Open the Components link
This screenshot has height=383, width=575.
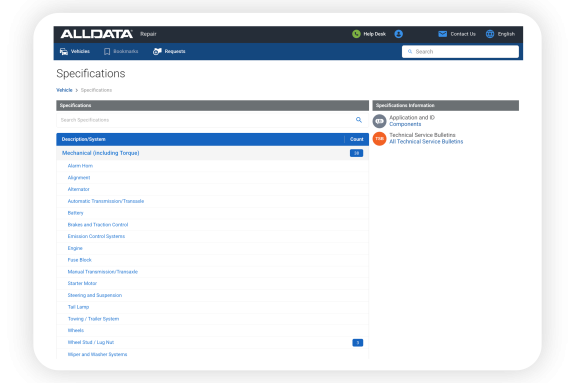(x=405, y=124)
